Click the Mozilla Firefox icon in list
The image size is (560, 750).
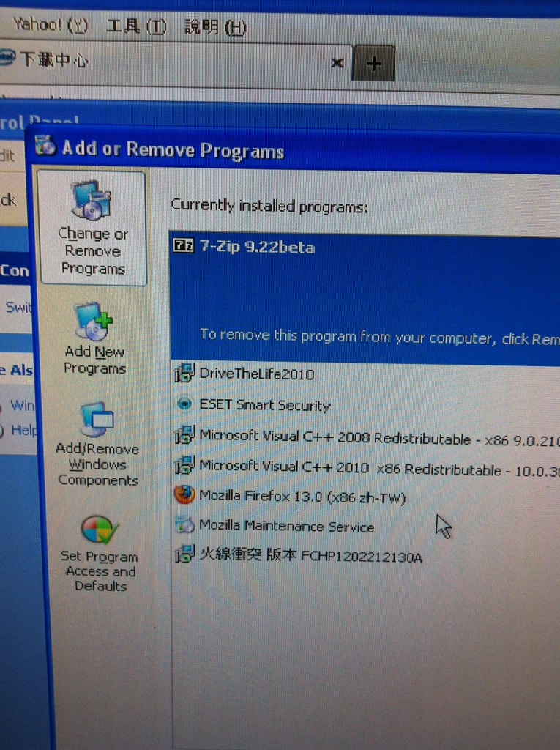pyautogui.click(x=184, y=494)
